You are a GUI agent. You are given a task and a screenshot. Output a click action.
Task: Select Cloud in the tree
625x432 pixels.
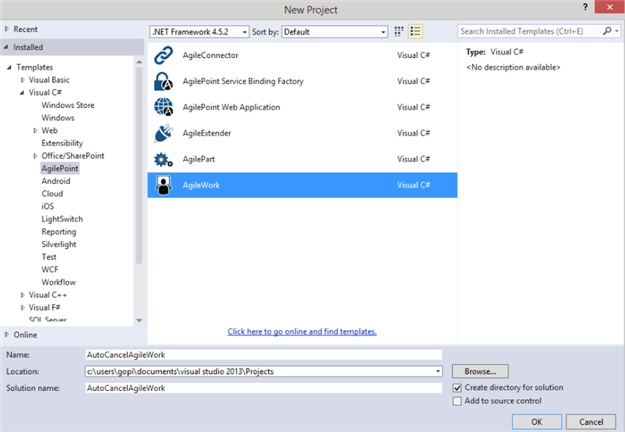(x=52, y=194)
